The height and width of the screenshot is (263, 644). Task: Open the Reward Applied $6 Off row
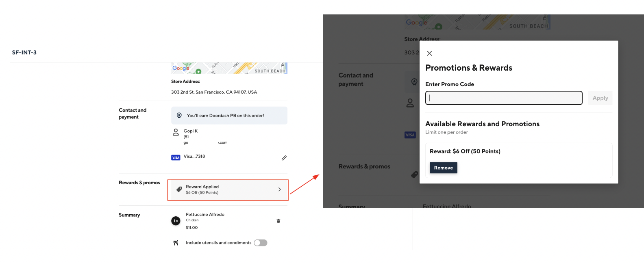[228, 190]
